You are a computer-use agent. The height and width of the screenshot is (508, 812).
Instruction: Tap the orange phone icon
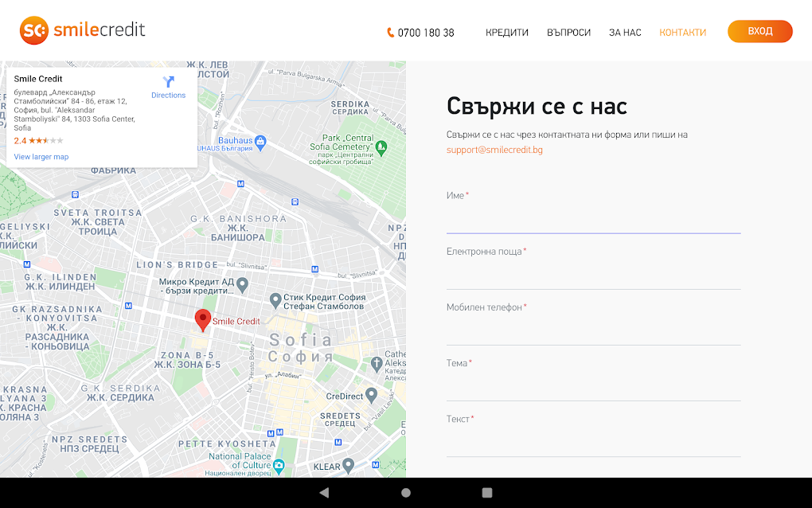pyautogui.click(x=390, y=33)
